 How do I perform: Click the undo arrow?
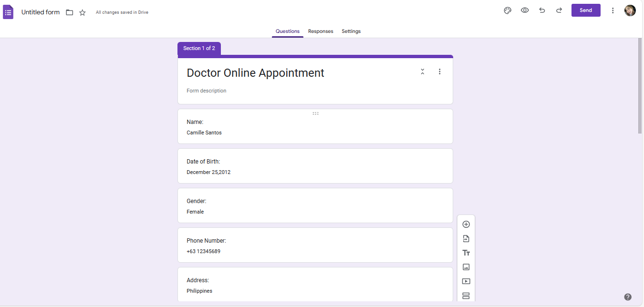pyautogui.click(x=542, y=10)
